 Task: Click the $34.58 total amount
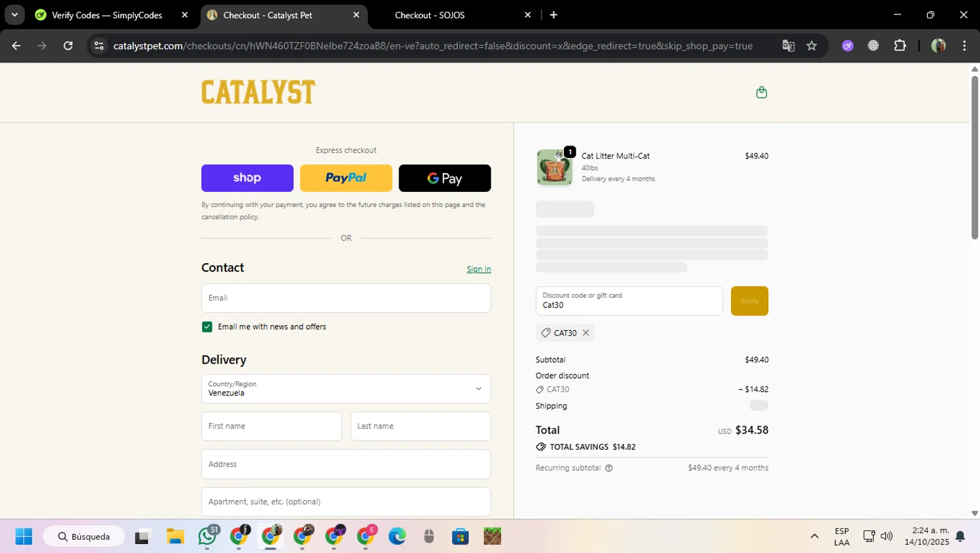point(752,430)
